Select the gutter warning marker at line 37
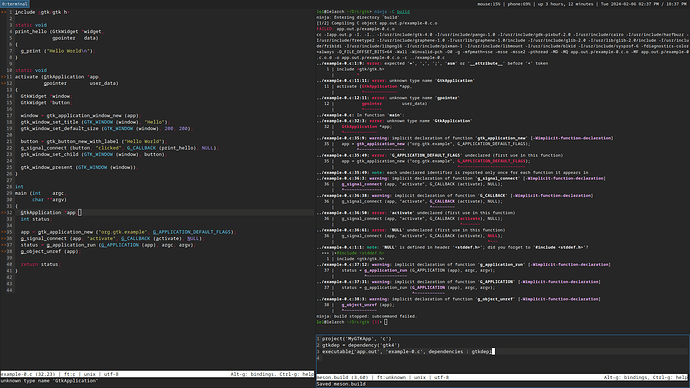The width and height of the screenshot is (690, 388). (4, 245)
